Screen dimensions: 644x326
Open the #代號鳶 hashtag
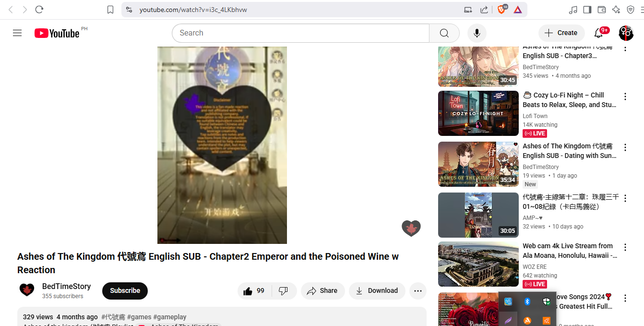pos(113,317)
